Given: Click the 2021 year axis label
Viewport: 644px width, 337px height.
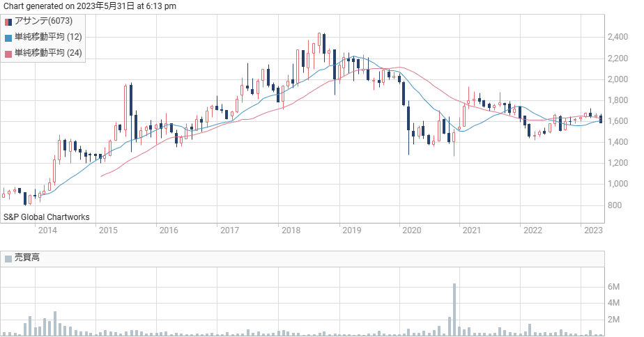Looking at the screenshot, I should pos(471,230).
